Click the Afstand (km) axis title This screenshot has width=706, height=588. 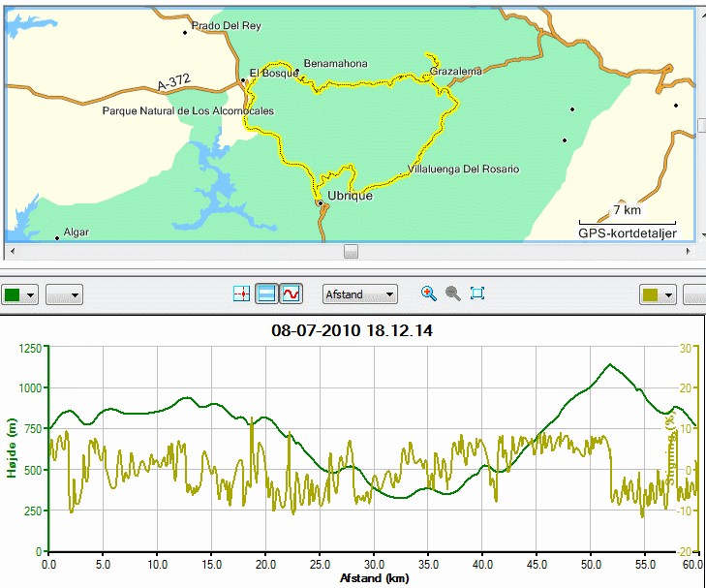(x=374, y=578)
